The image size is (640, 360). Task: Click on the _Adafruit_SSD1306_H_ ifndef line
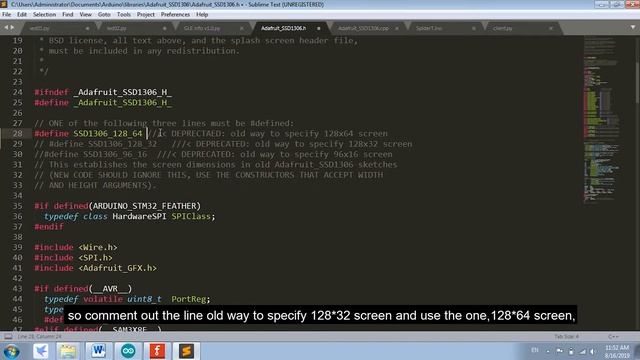click(103, 92)
